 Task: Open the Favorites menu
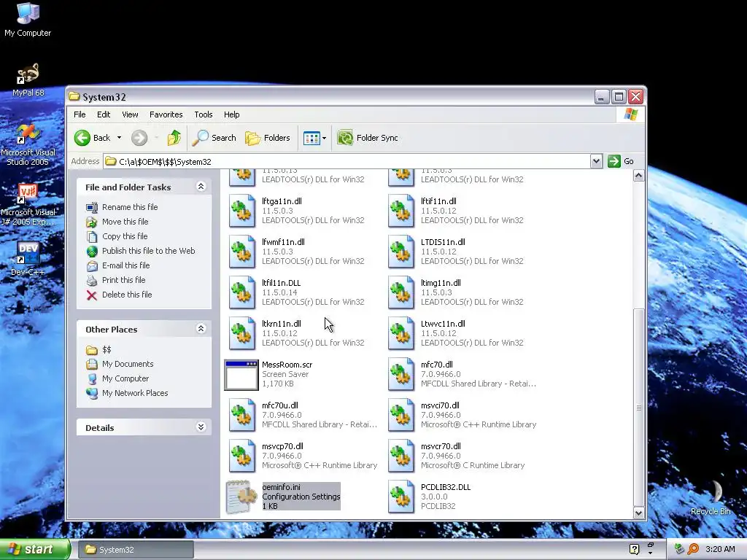coord(166,114)
